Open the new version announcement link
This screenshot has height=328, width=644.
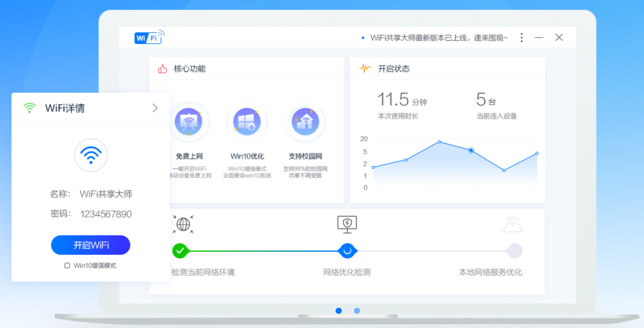(439, 38)
